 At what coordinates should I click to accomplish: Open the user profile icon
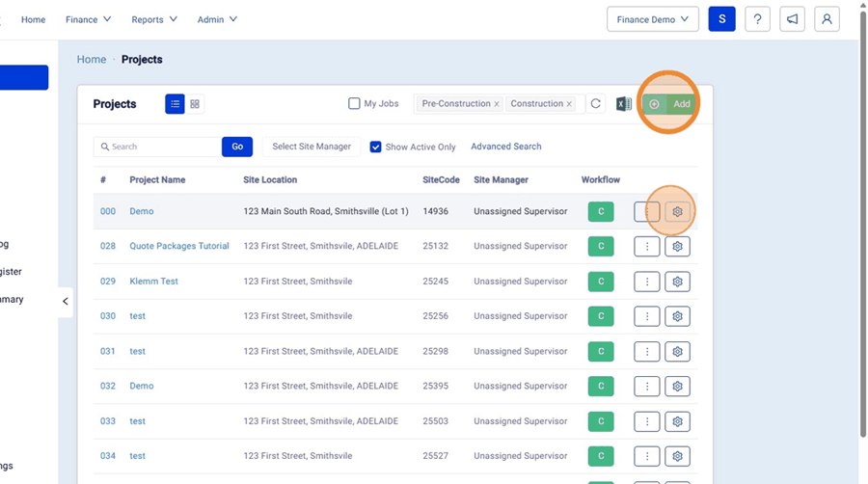click(827, 19)
